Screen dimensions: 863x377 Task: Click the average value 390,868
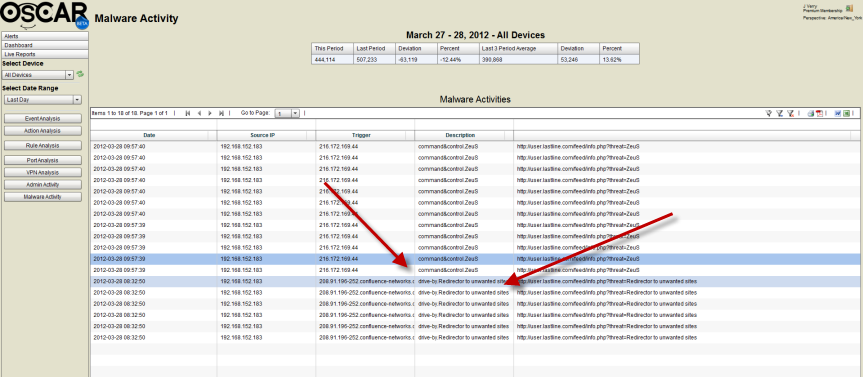(491, 59)
